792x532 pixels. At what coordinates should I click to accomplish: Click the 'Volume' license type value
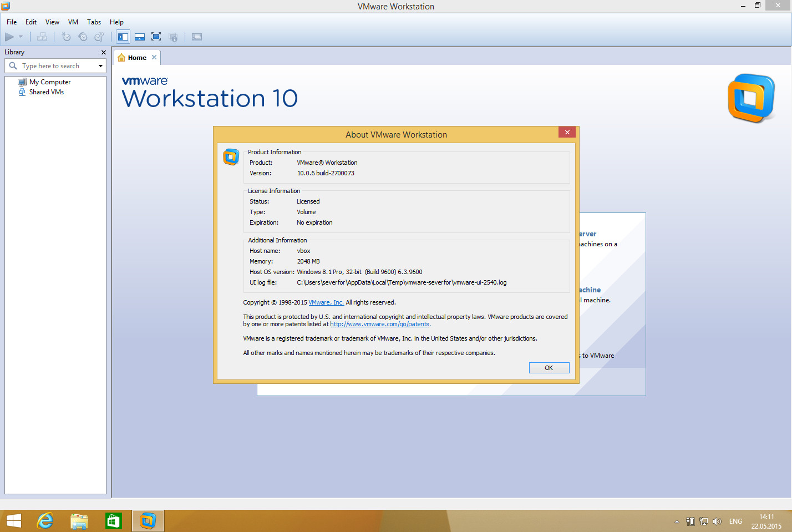pyautogui.click(x=306, y=212)
